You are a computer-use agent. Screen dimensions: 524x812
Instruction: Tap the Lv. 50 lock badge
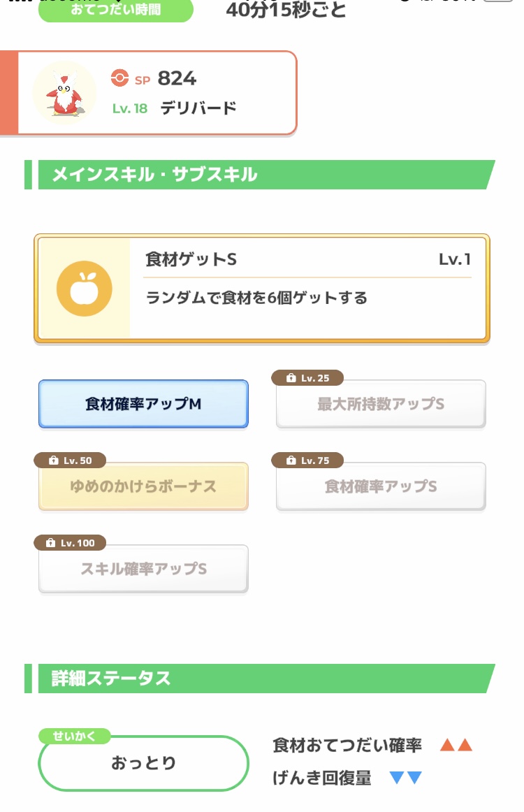click(70, 461)
